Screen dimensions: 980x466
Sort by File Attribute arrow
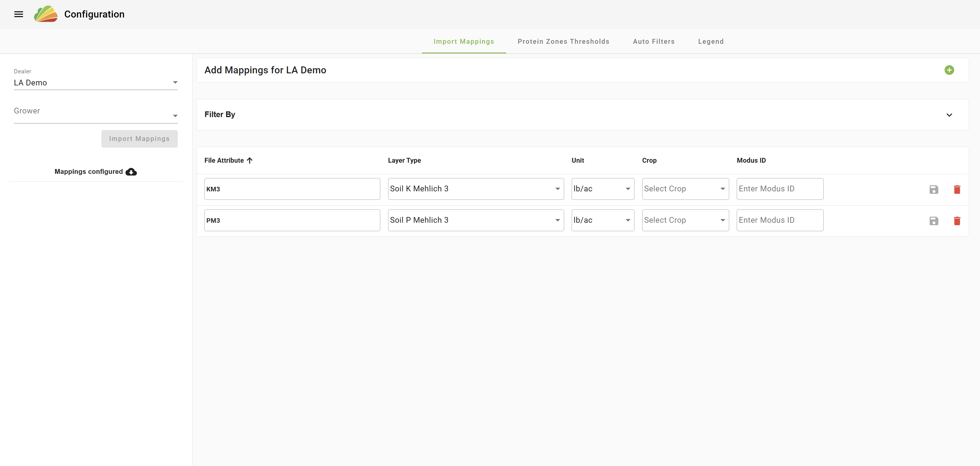250,161
